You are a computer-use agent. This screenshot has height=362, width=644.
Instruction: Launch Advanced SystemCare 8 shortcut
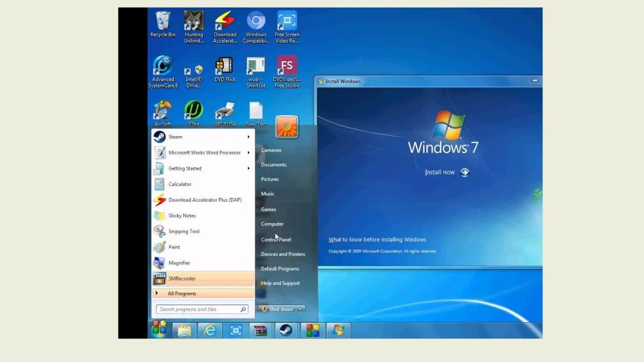pos(163,68)
